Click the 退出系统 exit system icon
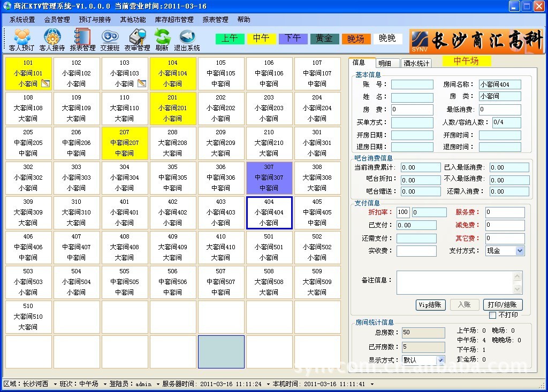 click(187, 40)
